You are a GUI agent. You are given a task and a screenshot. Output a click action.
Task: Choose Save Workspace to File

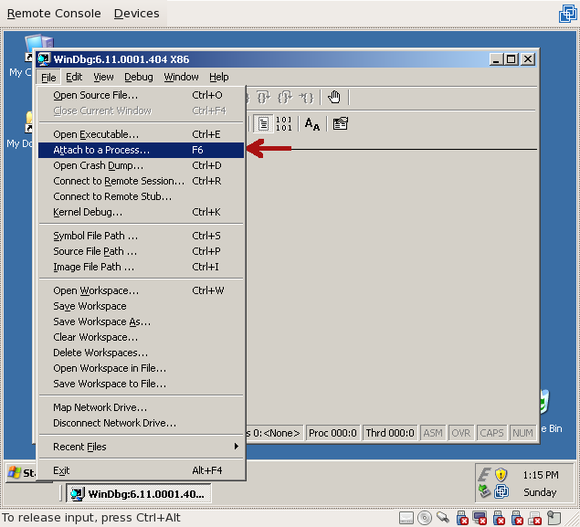[x=141, y=384]
